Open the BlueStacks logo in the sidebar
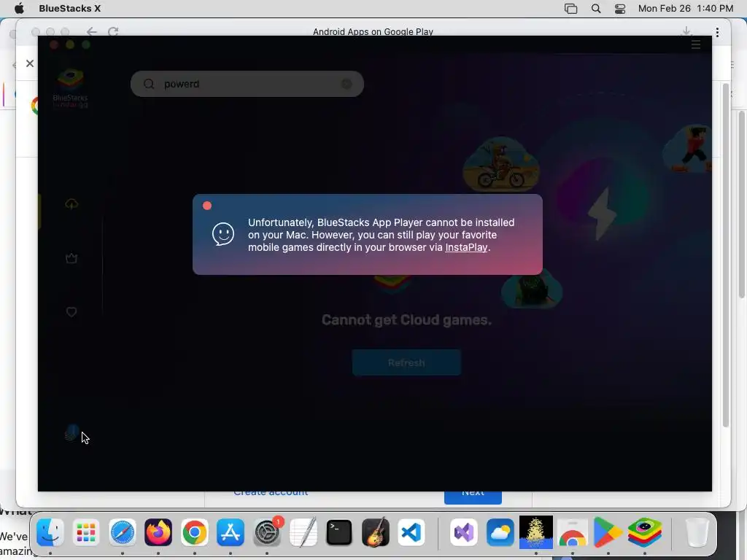Image resolution: width=747 pixels, height=560 pixels. click(x=71, y=88)
